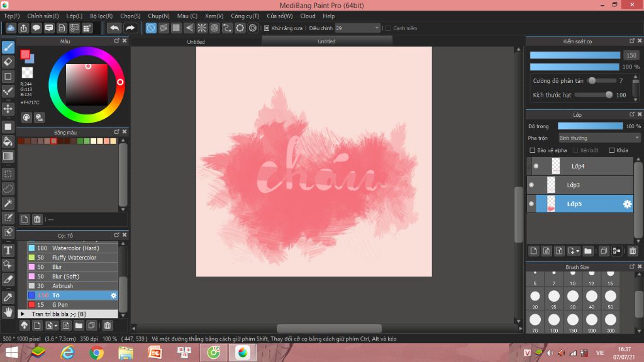
Task: Pick the green swatch in Bảng màu
Action: [x=80, y=141]
